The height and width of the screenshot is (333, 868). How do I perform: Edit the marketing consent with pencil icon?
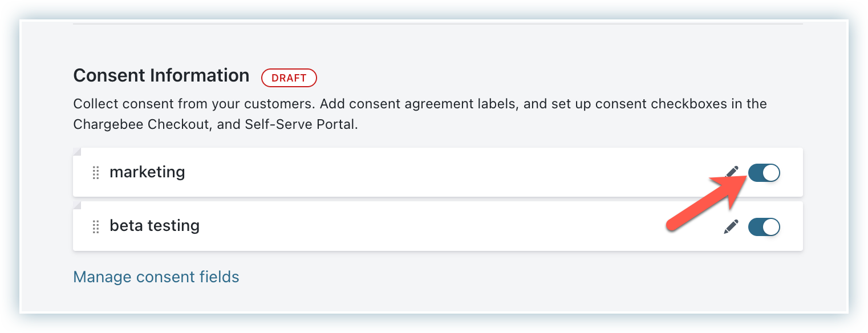[x=732, y=172]
